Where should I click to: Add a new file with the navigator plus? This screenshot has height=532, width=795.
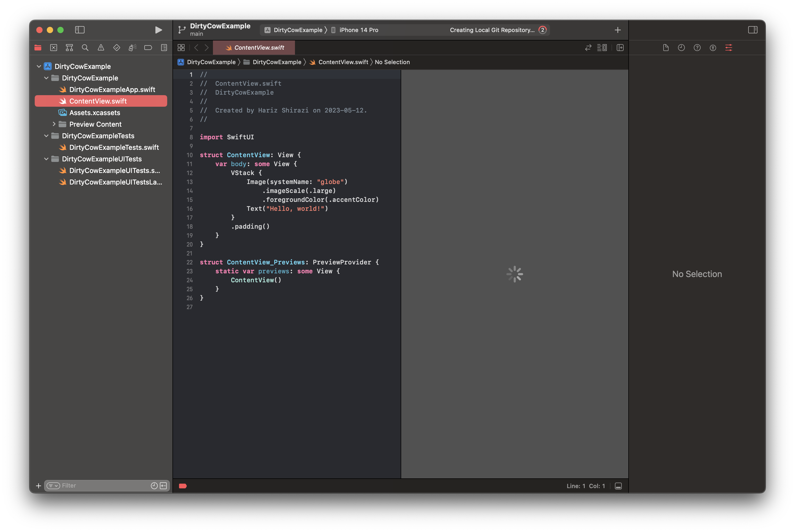38,485
